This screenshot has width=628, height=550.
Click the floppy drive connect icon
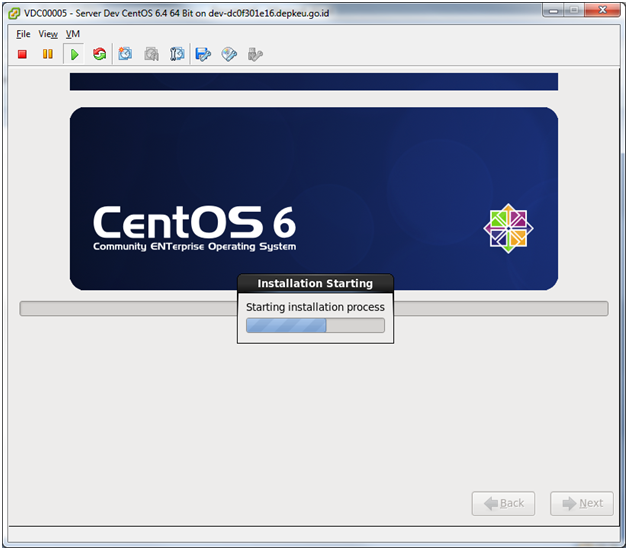click(203, 54)
